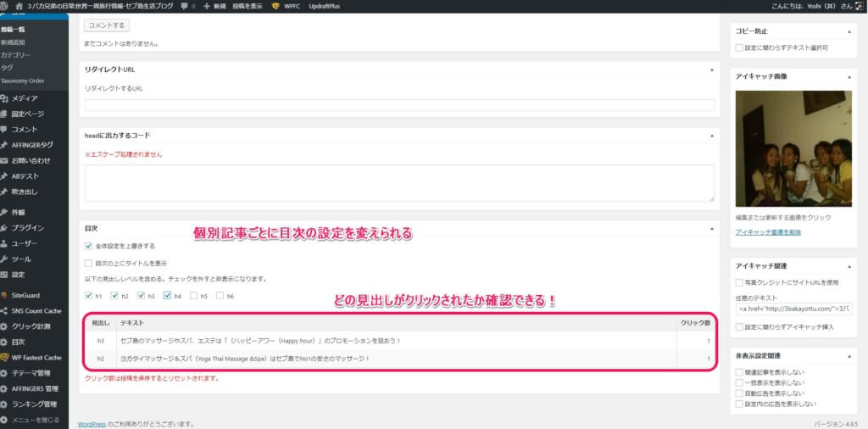
Task: Click the SNS Count Cache share icon
Action: point(4,311)
